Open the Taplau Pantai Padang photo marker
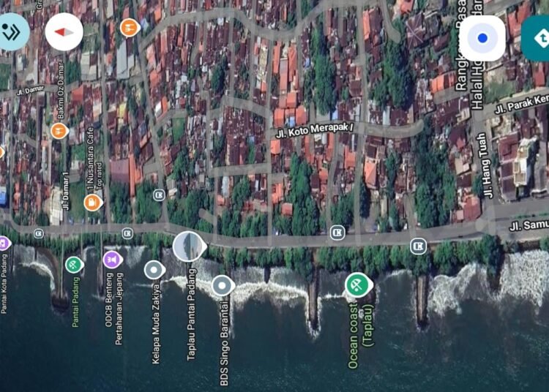 tap(189, 245)
